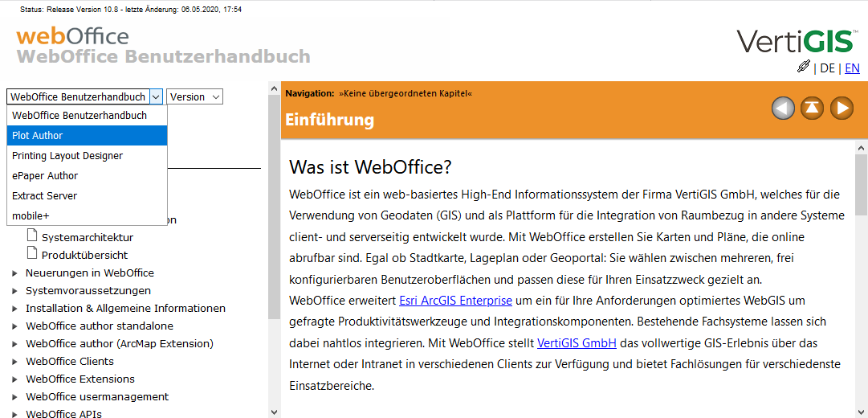Open VertiGIS GmbH link
This screenshot has height=418, width=868.
[x=577, y=343]
